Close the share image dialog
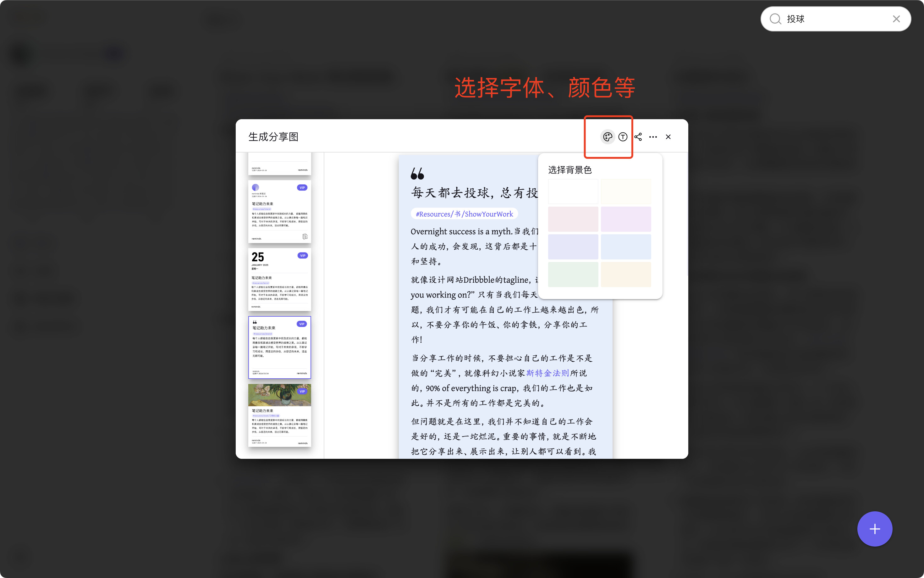 tap(668, 137)
